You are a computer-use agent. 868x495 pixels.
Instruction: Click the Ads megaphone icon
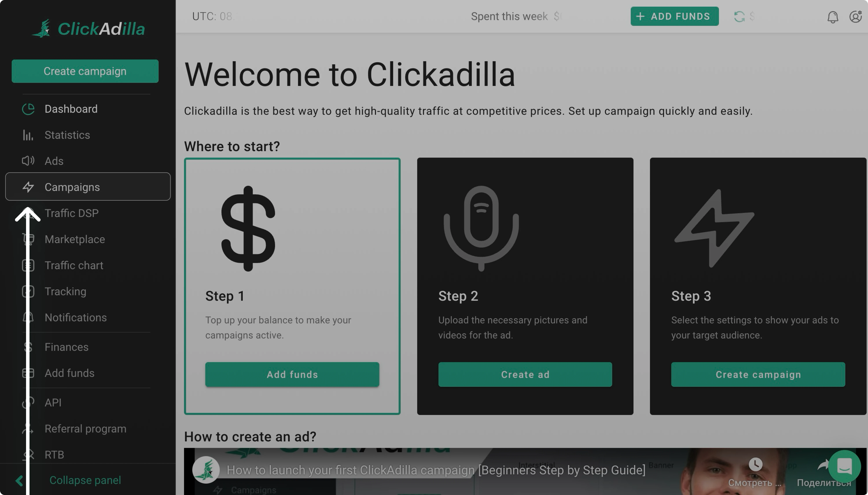click(x=28, y=161)
